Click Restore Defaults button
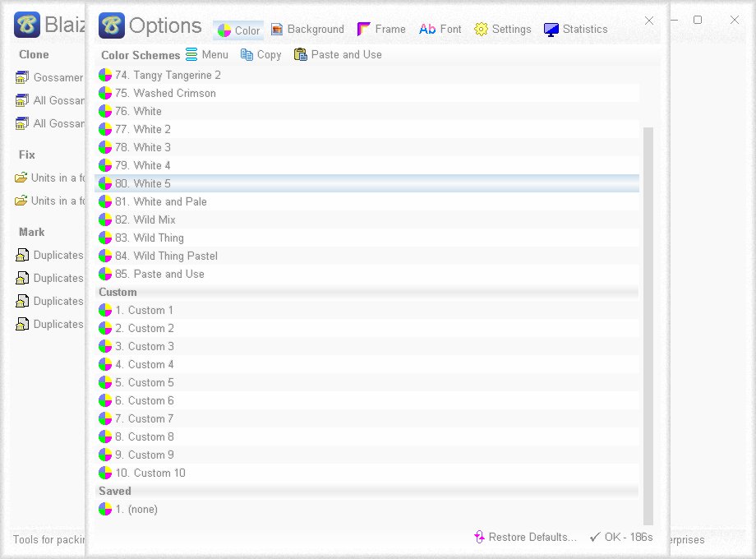 [x=525, y=537]
